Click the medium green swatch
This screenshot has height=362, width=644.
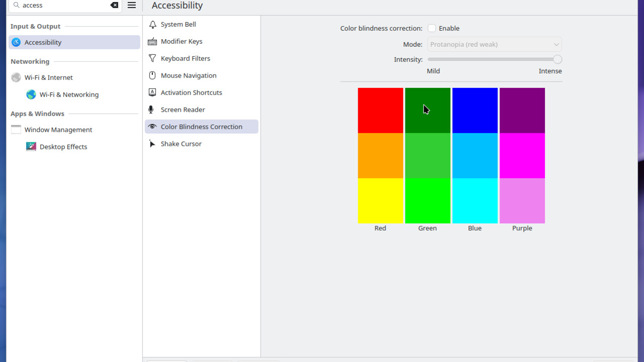pyautogui.click(x=428, y=156)
